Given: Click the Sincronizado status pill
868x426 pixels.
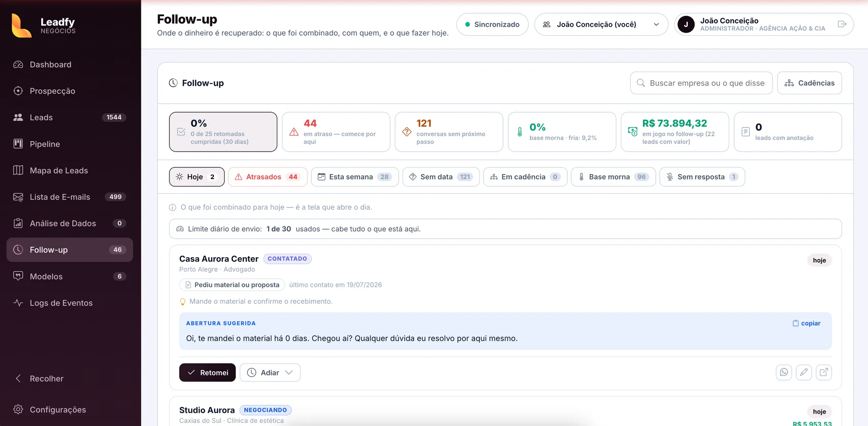Looking at the screenshot, I should tap(492, 24).
